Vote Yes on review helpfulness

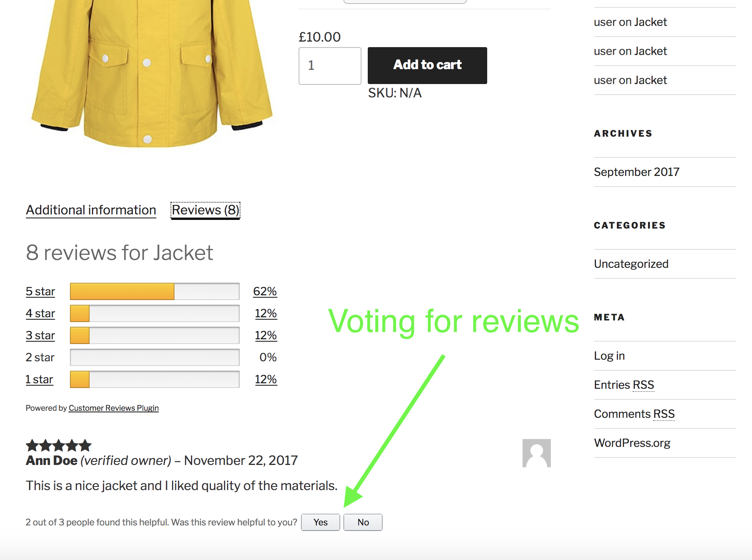point(320,522)
